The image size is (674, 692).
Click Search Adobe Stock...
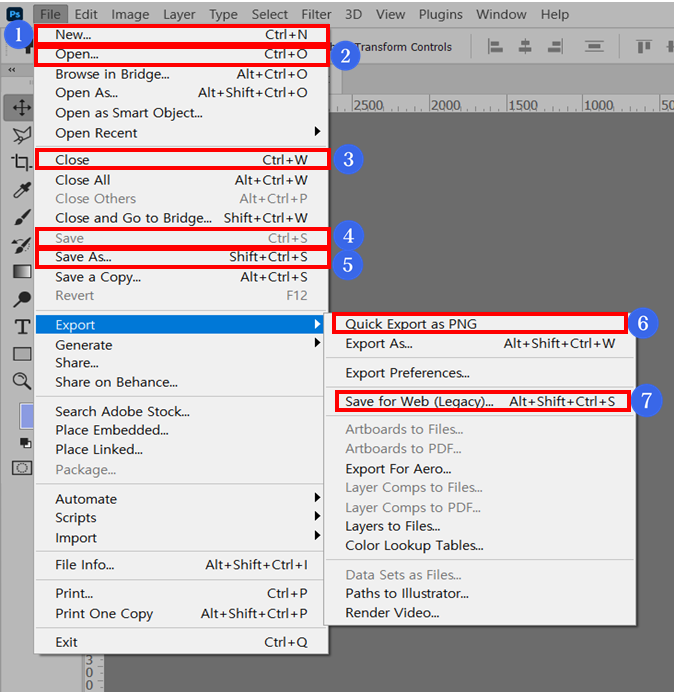click(x=181, y=411)
